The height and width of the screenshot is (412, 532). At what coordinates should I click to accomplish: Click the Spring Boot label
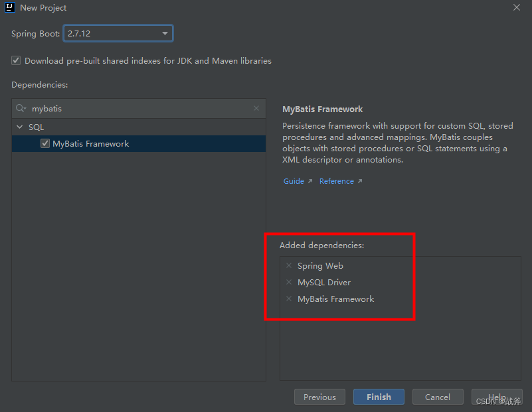(x=36, y=34)
